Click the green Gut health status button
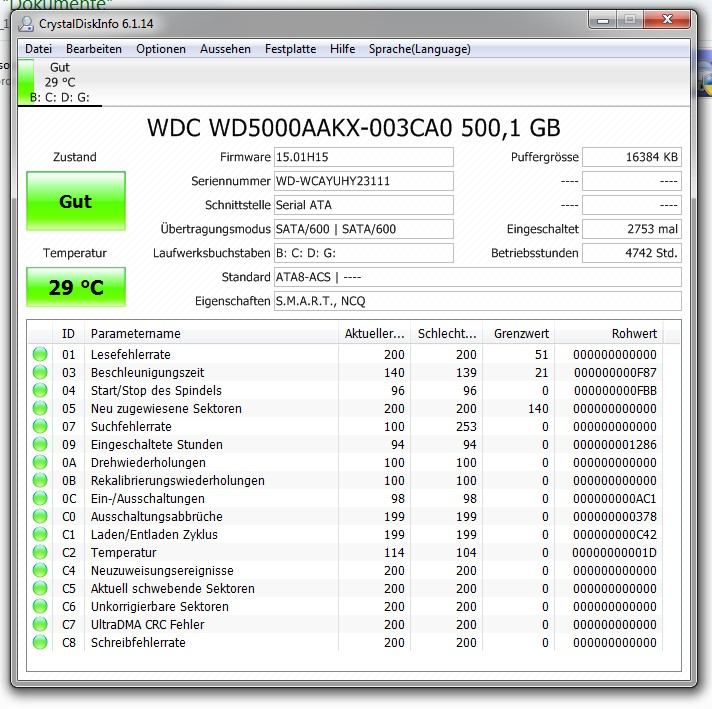712x709 pixels. (x=76, y=201)
